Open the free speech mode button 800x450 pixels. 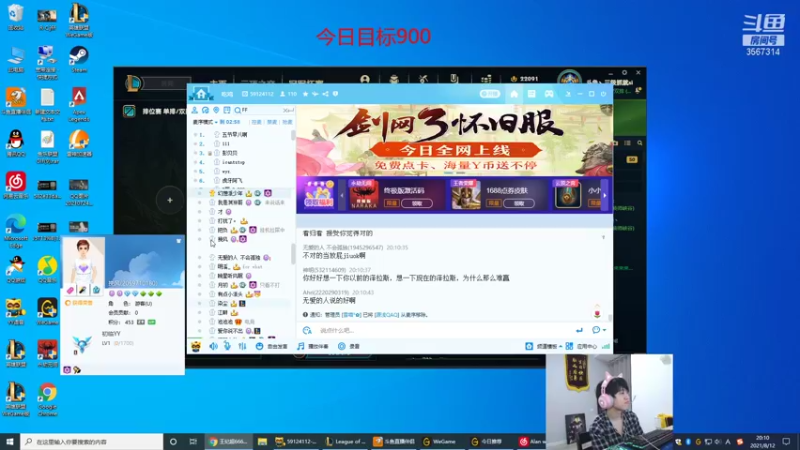click(272, 346)
